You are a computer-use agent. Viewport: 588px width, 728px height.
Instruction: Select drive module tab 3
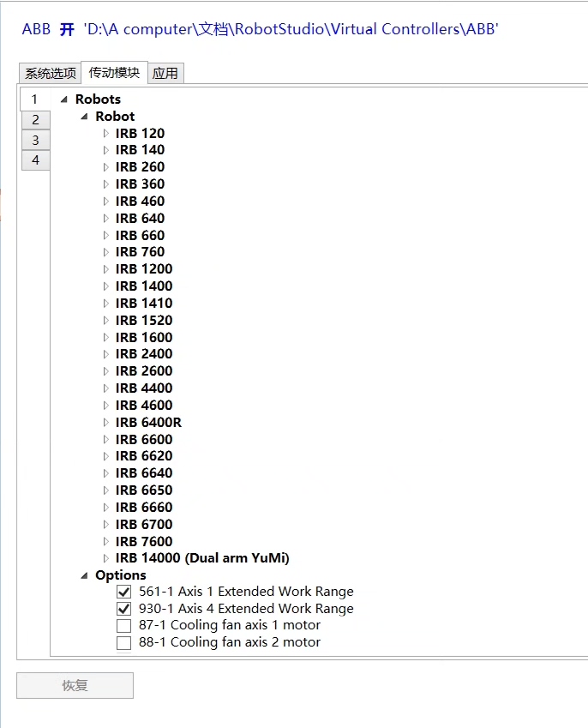coord(36,141)
